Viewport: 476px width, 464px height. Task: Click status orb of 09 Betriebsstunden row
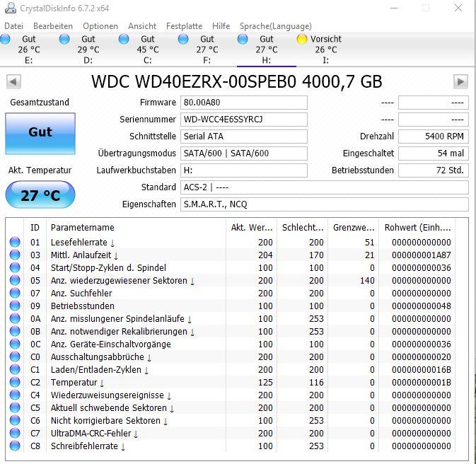(x=15, y=306)
